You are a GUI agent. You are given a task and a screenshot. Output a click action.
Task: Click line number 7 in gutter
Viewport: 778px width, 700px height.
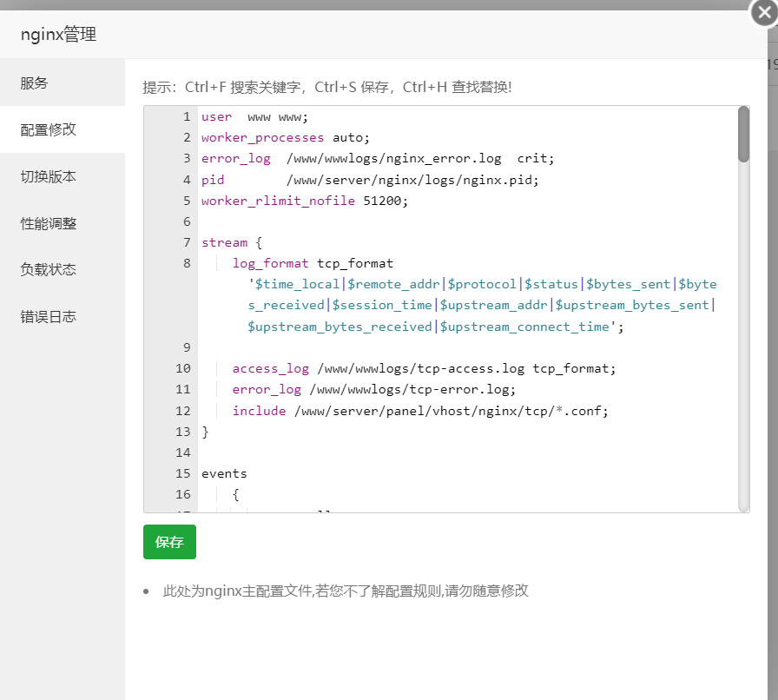(x=187, y=242)
